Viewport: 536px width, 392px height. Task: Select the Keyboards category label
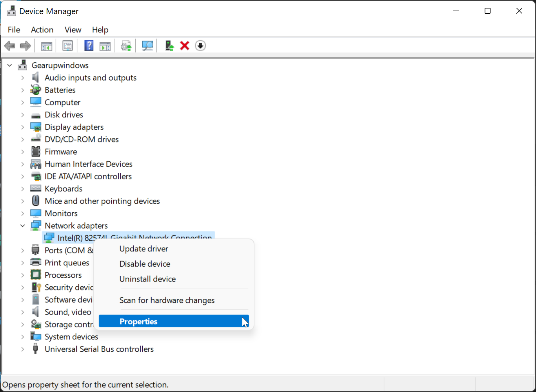click(x=64, y=189)
